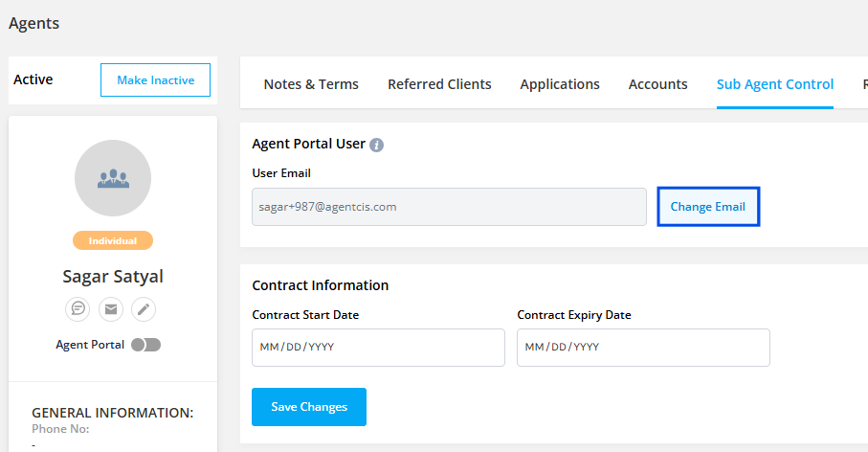Select the Sub Agent Control tab

tap(775, 84)
